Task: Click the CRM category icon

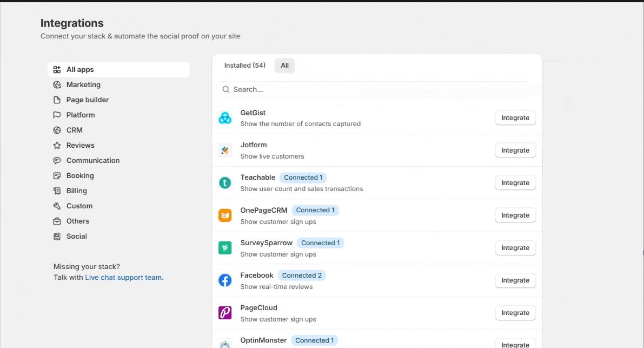Action: click(57, 130)
